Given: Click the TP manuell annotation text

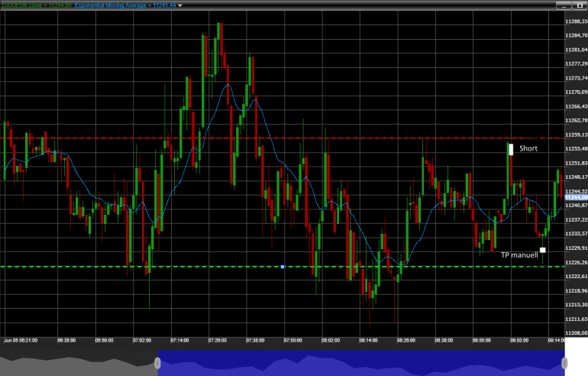Looking at the screenshot, I should (x=519, y=255).
